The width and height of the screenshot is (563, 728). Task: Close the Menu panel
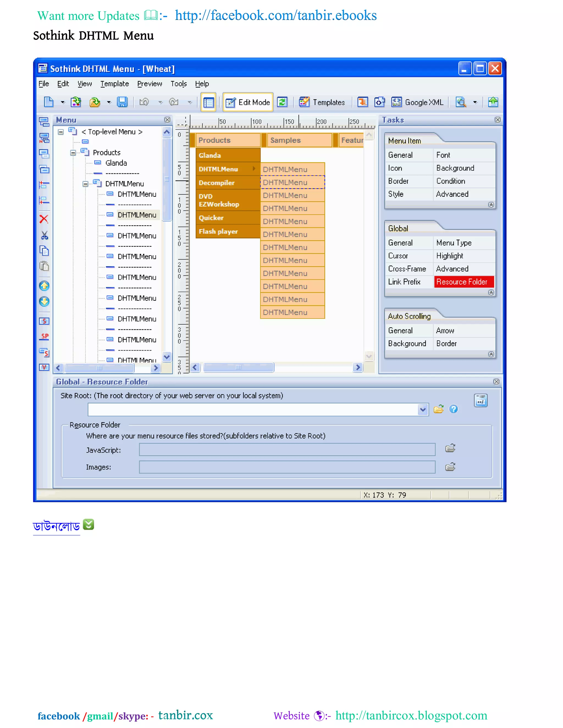coord(167,120)
